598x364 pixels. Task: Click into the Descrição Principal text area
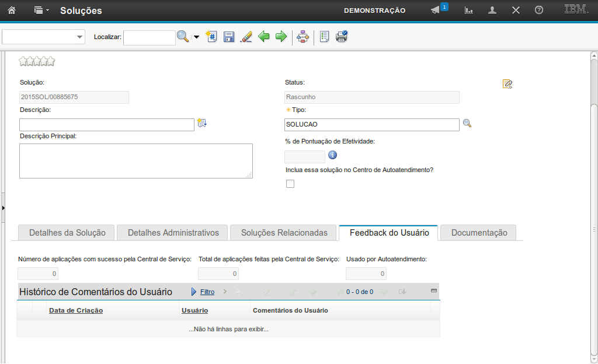(135, 160)
